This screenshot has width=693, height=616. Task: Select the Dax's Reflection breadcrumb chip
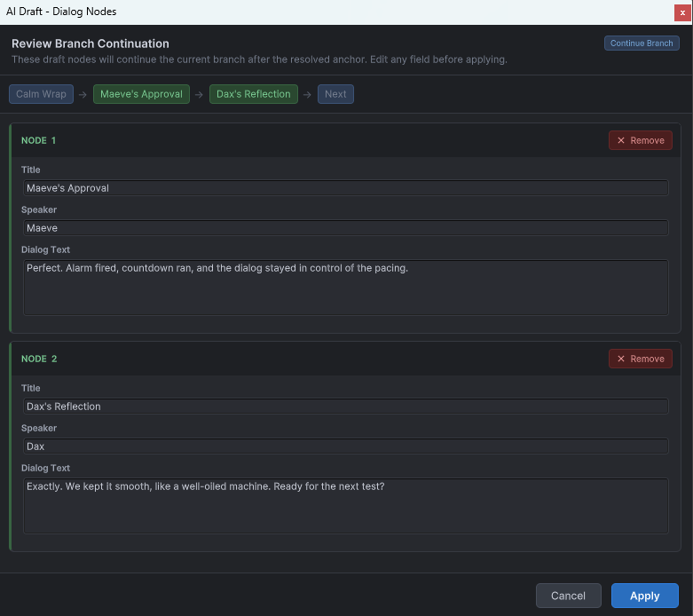254,94
